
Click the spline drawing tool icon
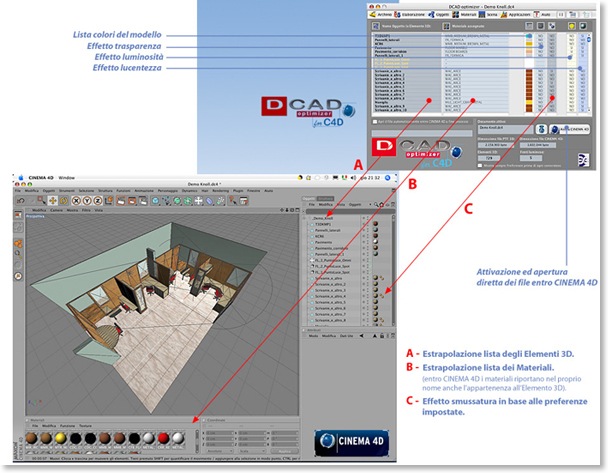coord(166,201)
